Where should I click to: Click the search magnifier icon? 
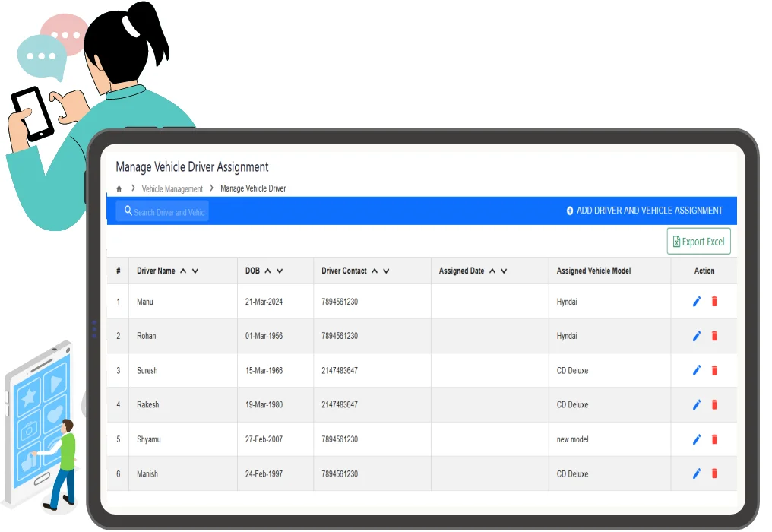128,211
